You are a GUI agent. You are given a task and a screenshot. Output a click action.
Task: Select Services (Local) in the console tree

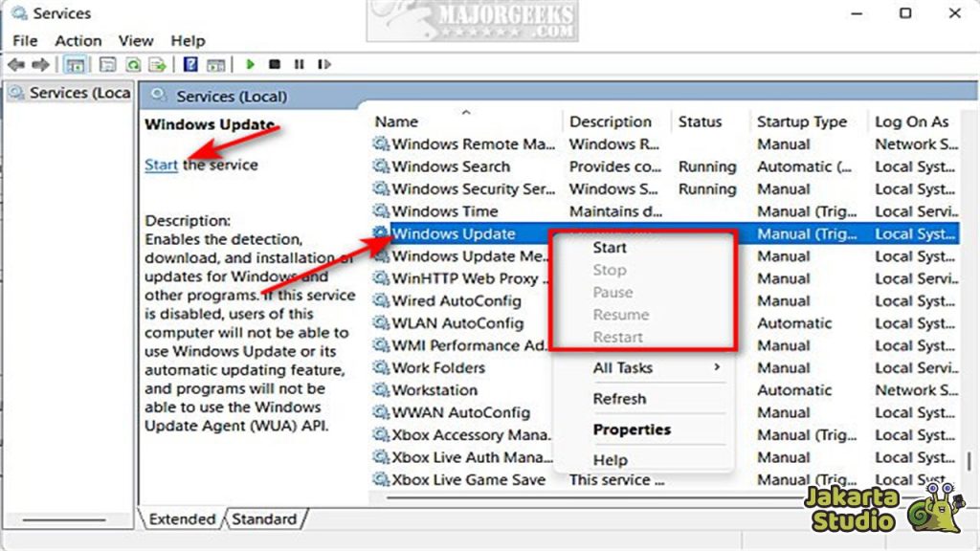click(x=70, y=93)
